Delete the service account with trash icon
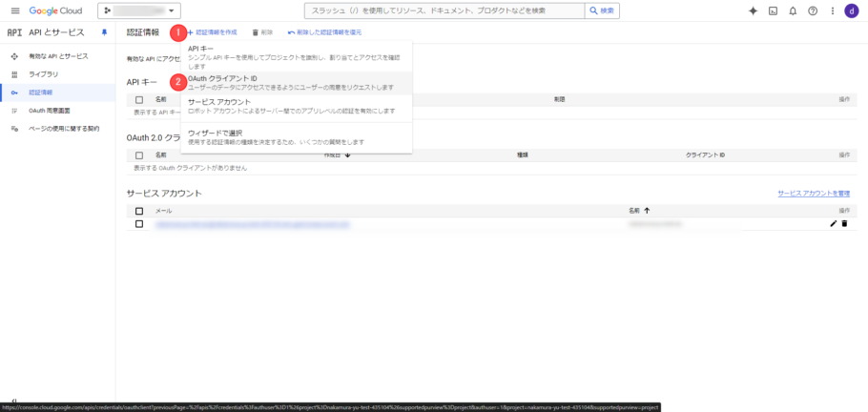 point(844,223)
